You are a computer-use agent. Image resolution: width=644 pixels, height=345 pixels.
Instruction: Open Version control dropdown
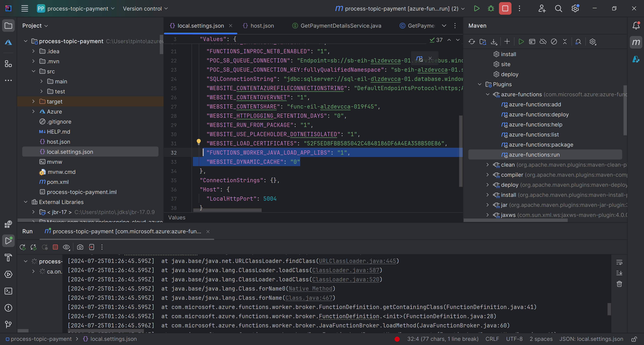click(x=145, y=9)
